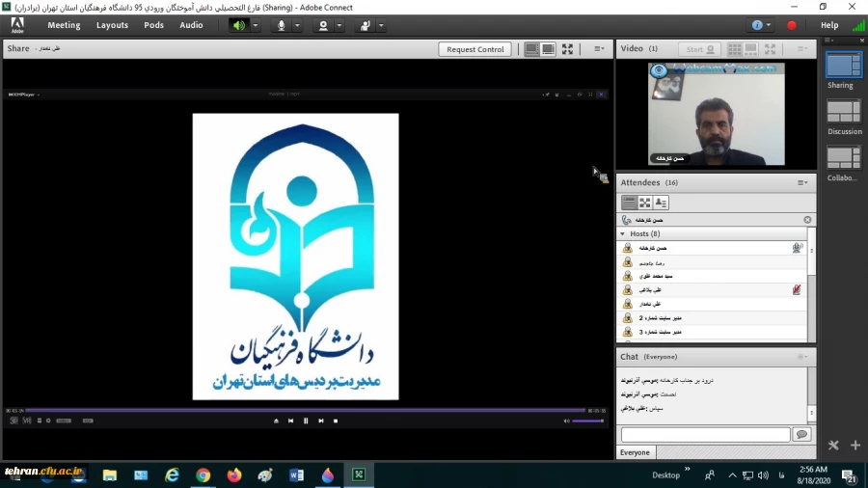Screen dimensions: 868x488
Task: Open the Meeting menu
Action: 64,25
